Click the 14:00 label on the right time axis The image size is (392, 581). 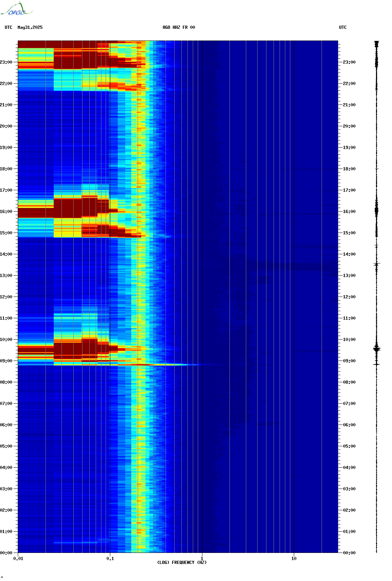pos(349,254)
